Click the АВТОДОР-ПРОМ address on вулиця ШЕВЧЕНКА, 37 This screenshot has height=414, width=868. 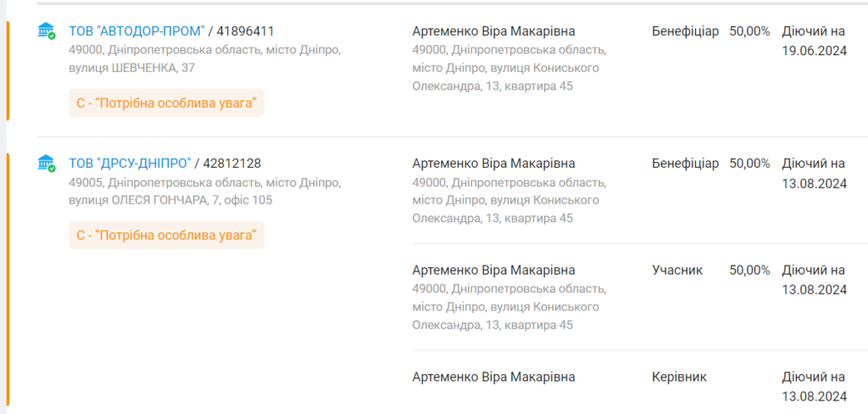(x=205, y=59)
